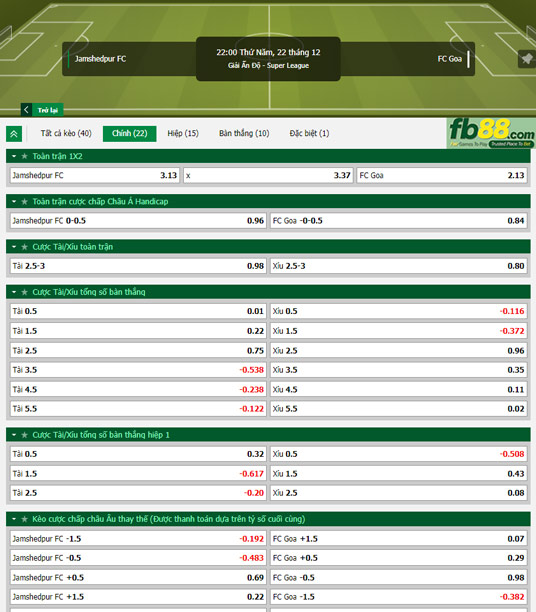Screen dimensions: 536x612
Task: Switch to the Hiệp (15) tab
Action: pos(183,133)
